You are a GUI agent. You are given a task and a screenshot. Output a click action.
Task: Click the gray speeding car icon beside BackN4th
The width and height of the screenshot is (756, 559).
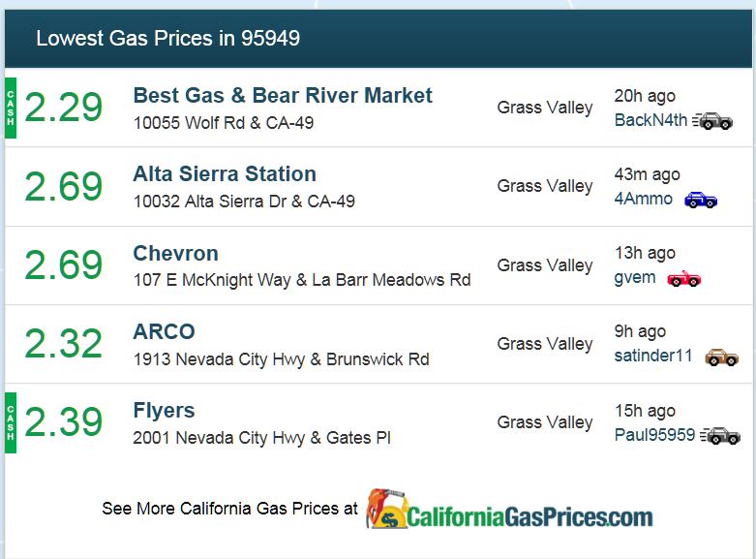712,121
